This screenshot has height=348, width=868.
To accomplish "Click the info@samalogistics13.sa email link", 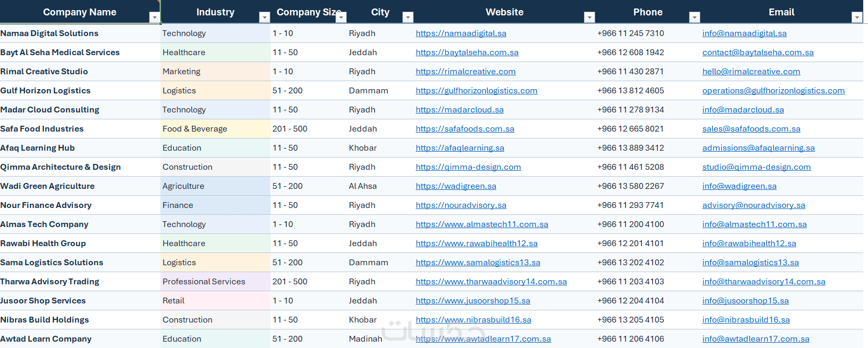I will tap(751, 263).
